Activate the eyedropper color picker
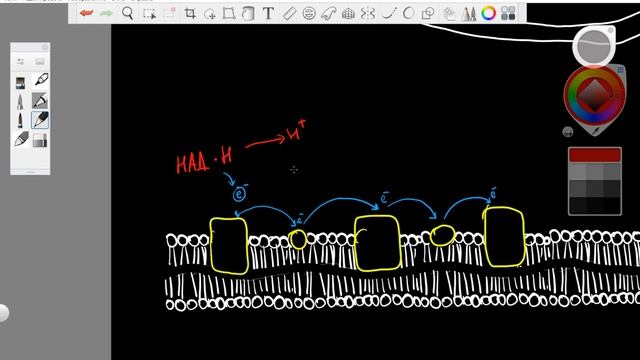This screenshot has width=640, height=360. pyautogui.click(x=596, y=131)
